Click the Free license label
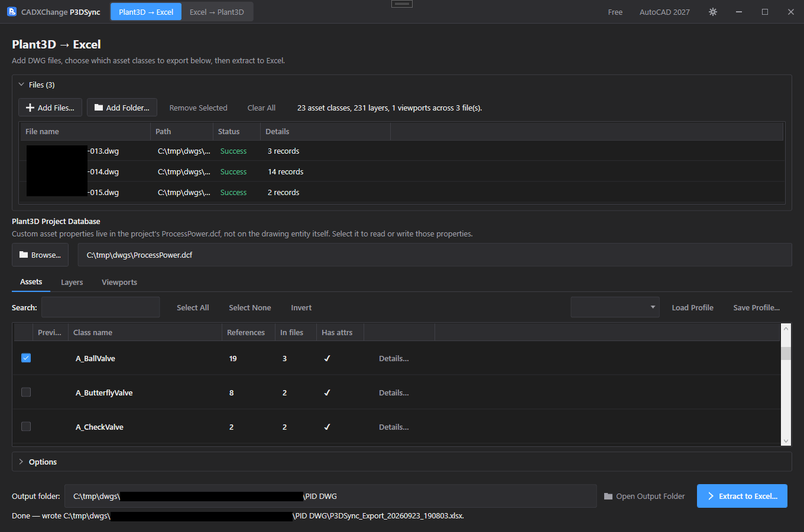804x532 pixels. 615,12
